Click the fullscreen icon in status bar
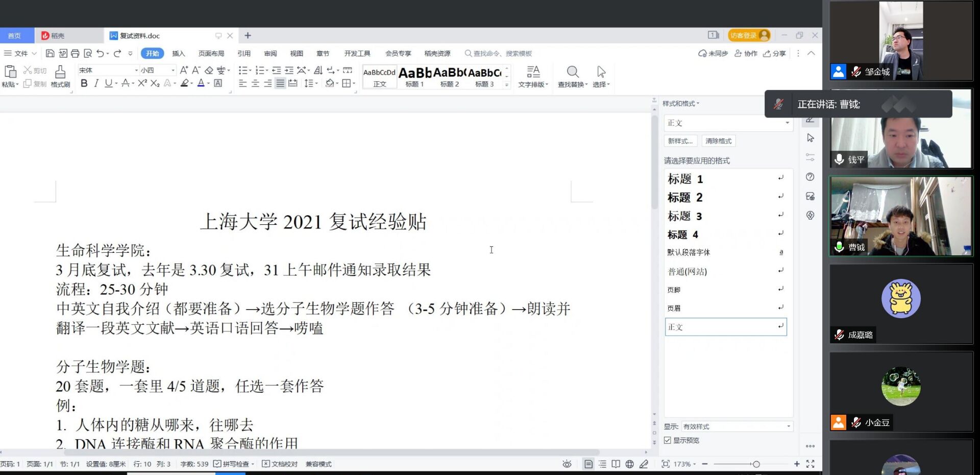 pyautogui.click(x=810, y=464)
